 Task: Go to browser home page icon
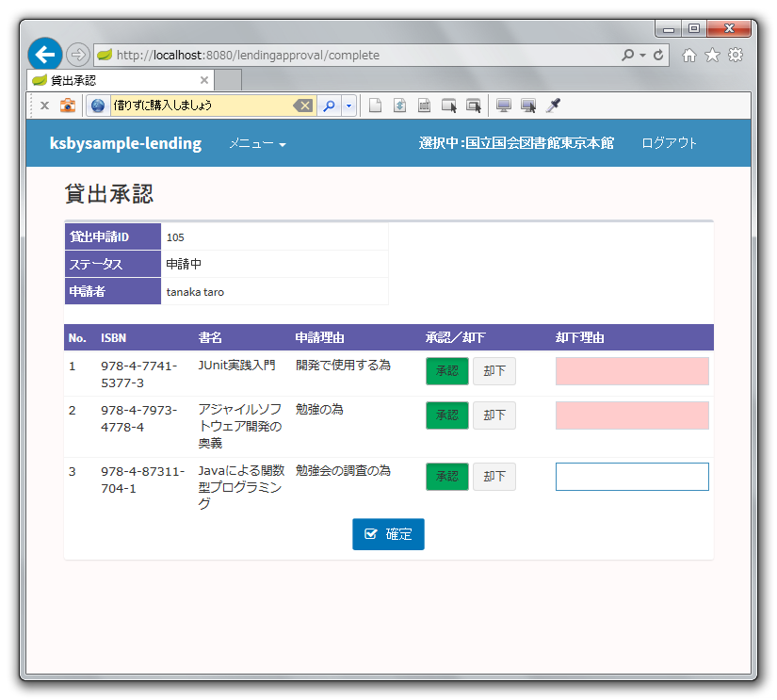pyautogui.click(x=688, y=55)
